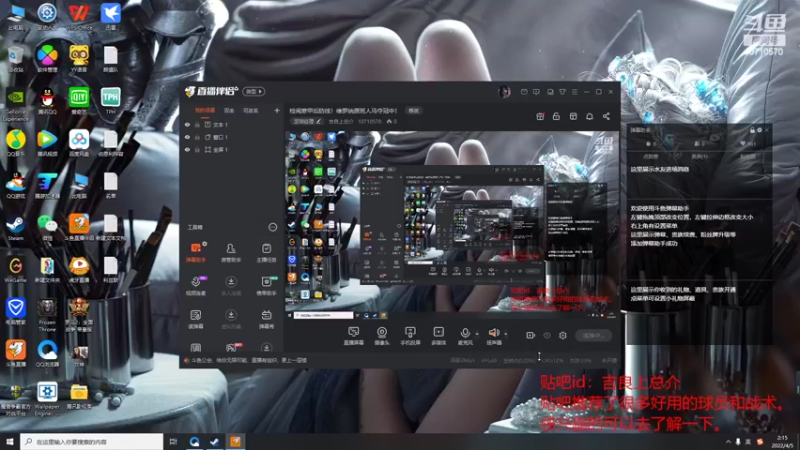Open Task View on the taskbar
This screenshot has height=450, width=800.
[x=173, y=441]
